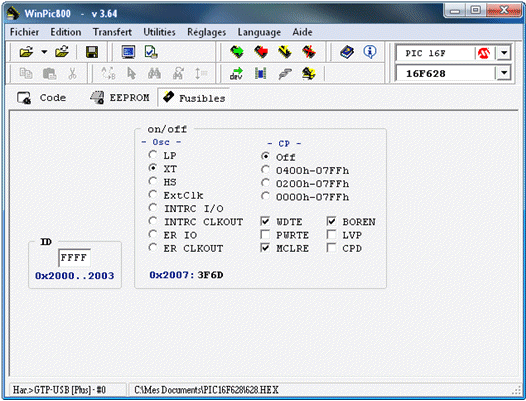
Task: Open the PIC 16F family dropdown
Action: [x=504, y=53]
